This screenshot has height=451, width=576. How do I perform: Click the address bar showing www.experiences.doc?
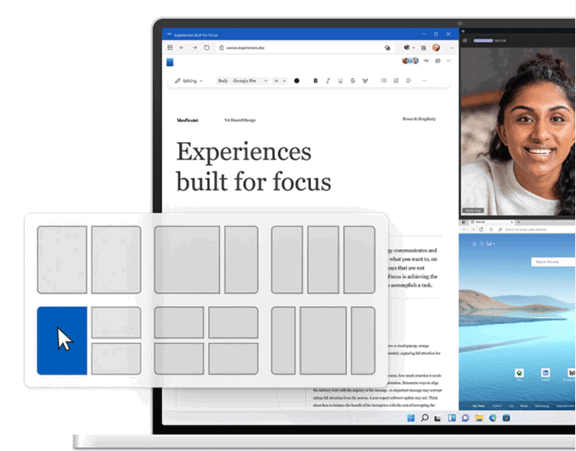pyautogui.click(x=305, y=48)
